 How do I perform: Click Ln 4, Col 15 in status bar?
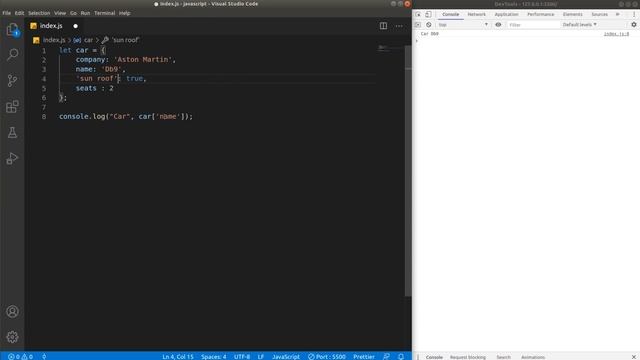click(x=178, y=356)
